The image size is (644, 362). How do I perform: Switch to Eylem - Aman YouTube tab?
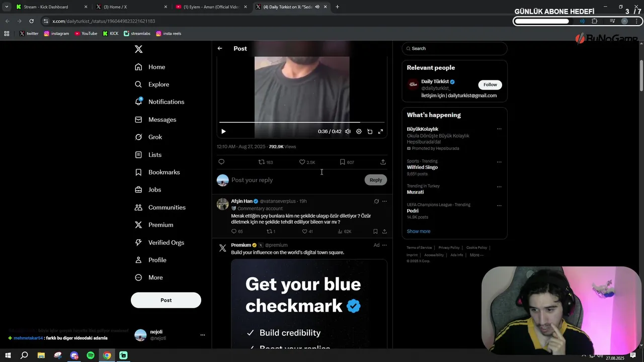[x=212, y=7]
